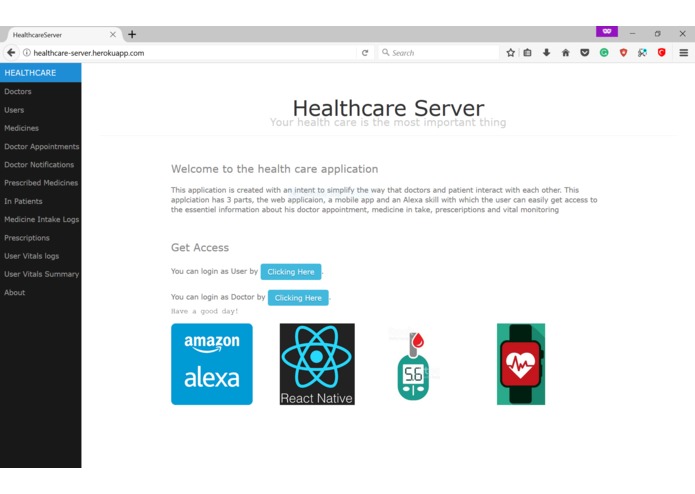Click the Get Access heading
695x494 pixels.
[x=200, y=247]
